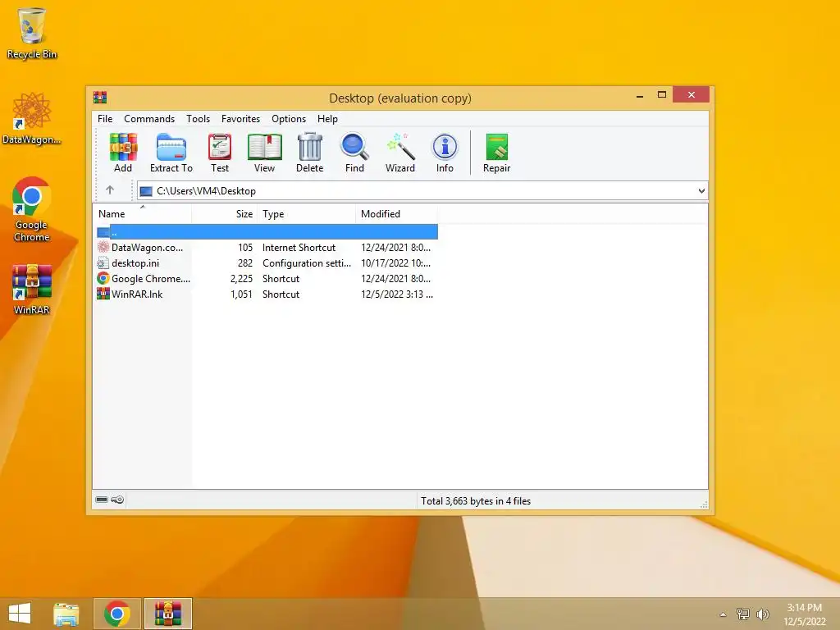The width and height of the screenshot is (840, 630).
Task: Click 'Total 3,663 bytes in 4 files' status text
Action: 476,501
